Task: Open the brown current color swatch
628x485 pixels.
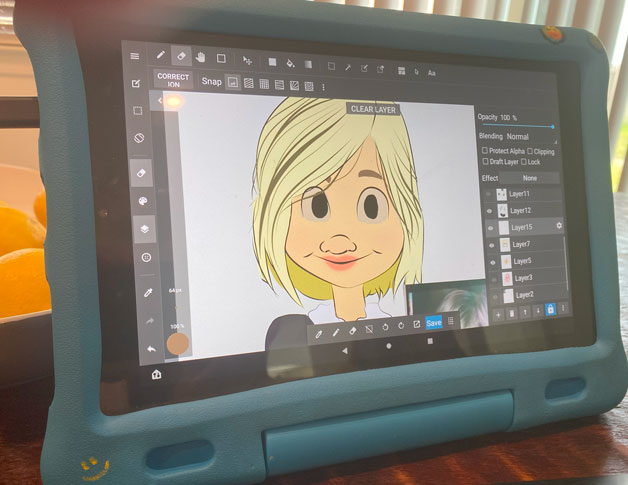Action: pos(178,344)
